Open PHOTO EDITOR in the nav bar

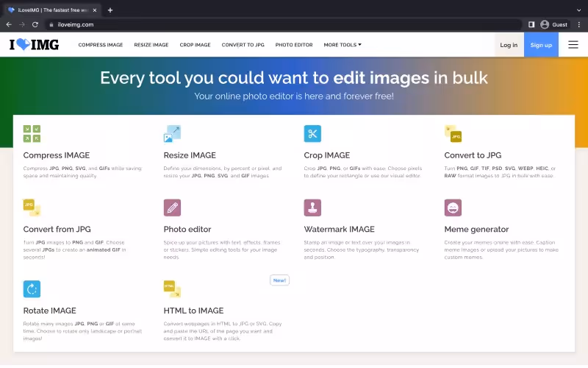click(294, 45)
